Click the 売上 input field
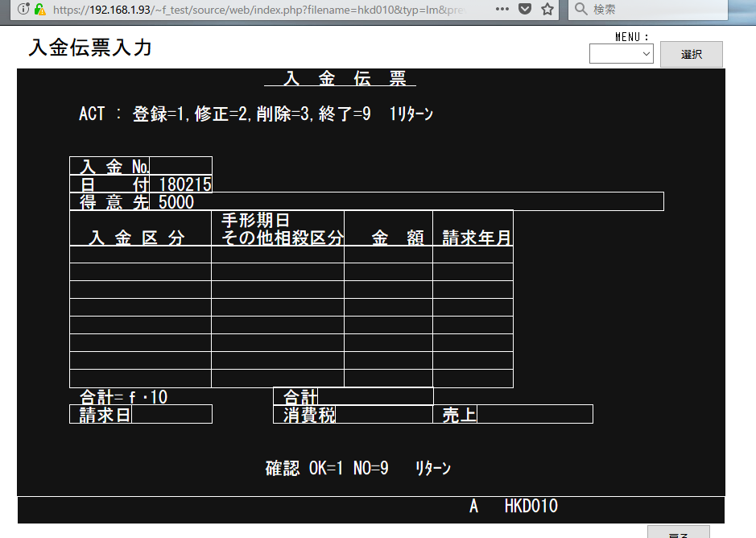This screenshot has width=756, height=538. click(x=534, y=415)
